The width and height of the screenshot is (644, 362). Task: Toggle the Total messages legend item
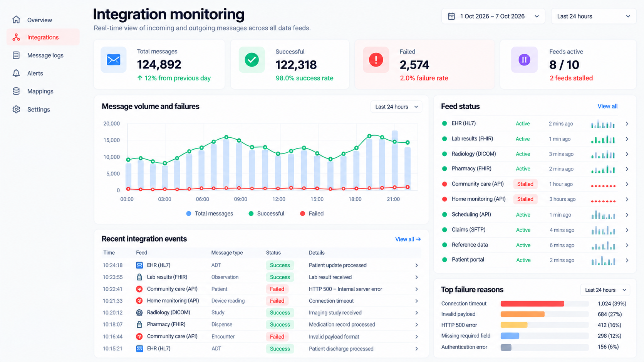(210, 214)
